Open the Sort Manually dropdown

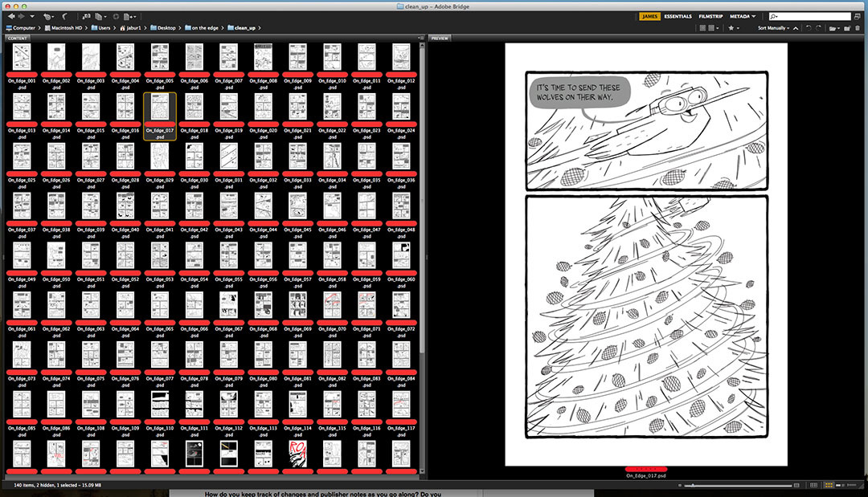[x=773, y=28]
